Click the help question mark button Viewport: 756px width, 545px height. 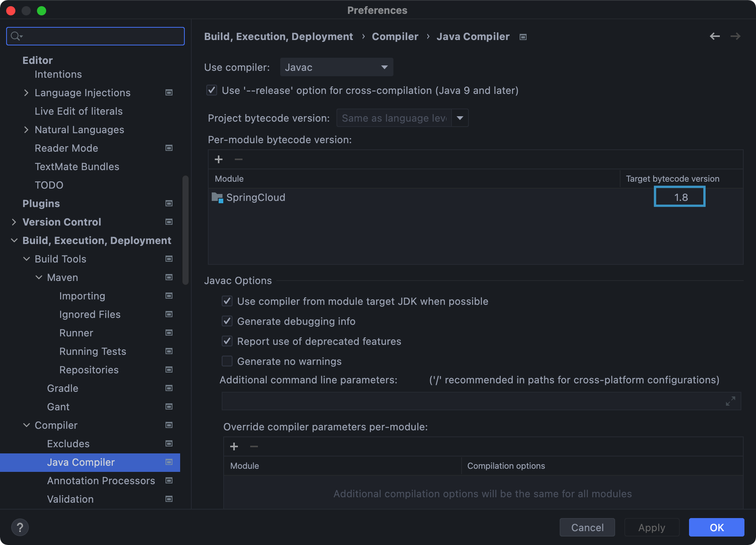point(20,527)
